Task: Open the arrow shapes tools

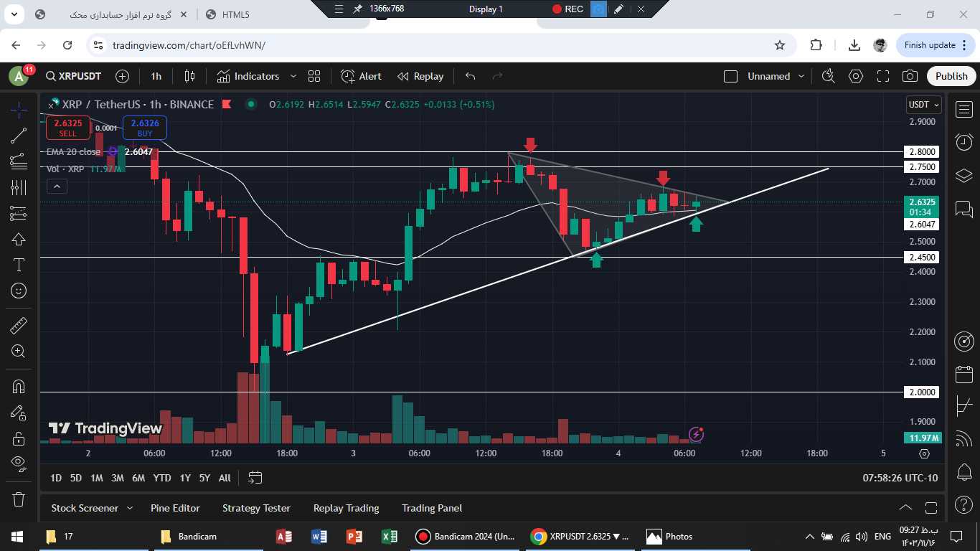Action: (x=19, y=239)
